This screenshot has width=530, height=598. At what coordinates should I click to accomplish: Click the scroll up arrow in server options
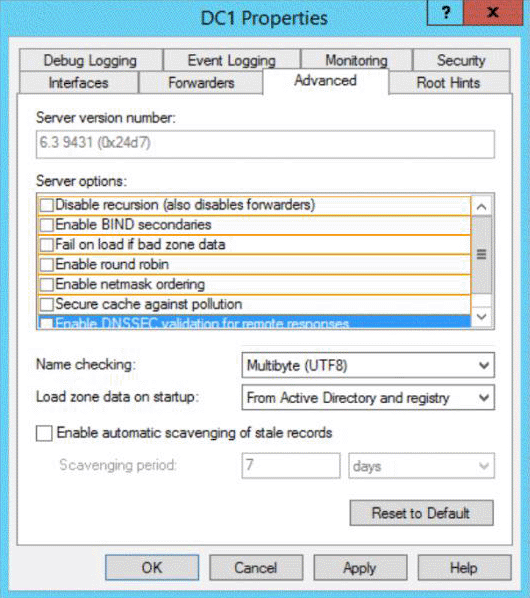pyautogui.click(x=482, y=207)
